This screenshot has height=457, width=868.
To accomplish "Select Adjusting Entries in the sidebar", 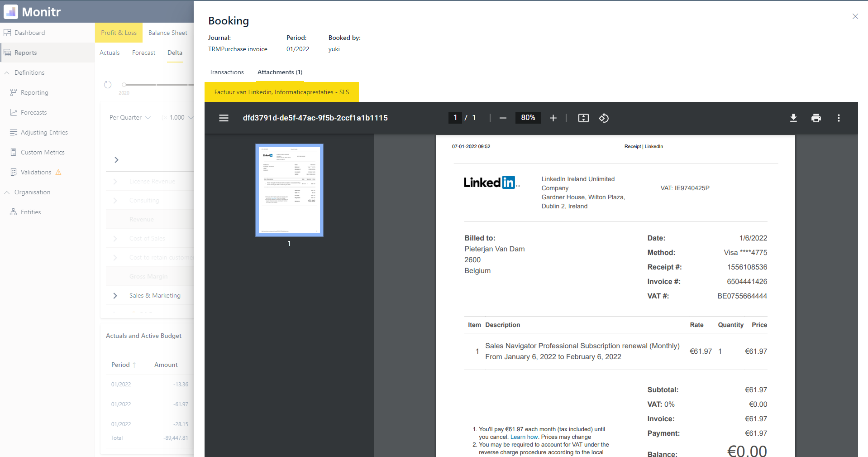I will [44, 132].
